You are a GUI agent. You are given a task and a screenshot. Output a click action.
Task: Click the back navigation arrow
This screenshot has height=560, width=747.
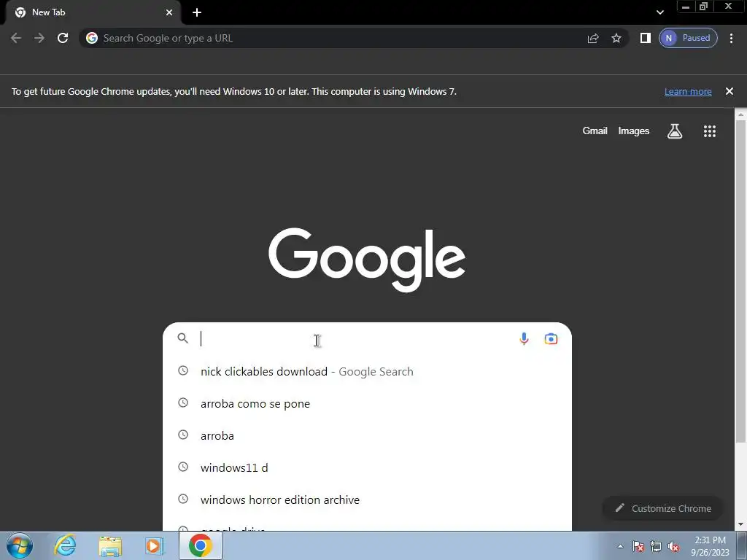pyautogui.click(x=16, y=38)
